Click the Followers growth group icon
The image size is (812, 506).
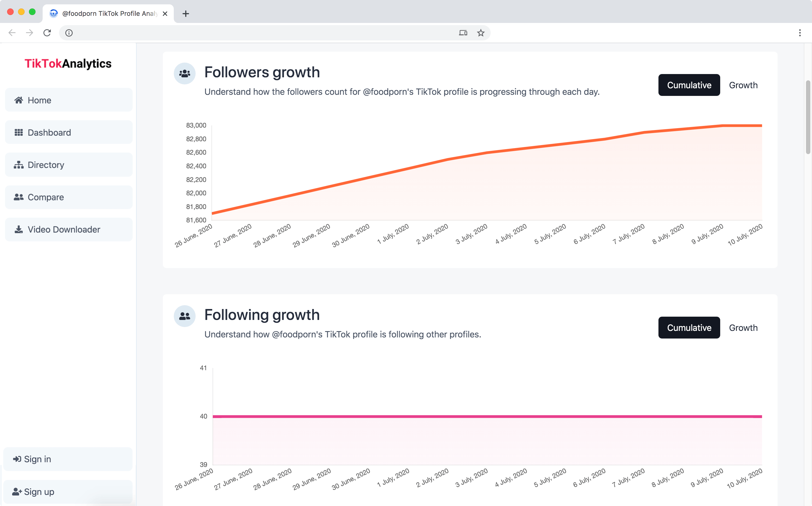(x=185, y=73)
